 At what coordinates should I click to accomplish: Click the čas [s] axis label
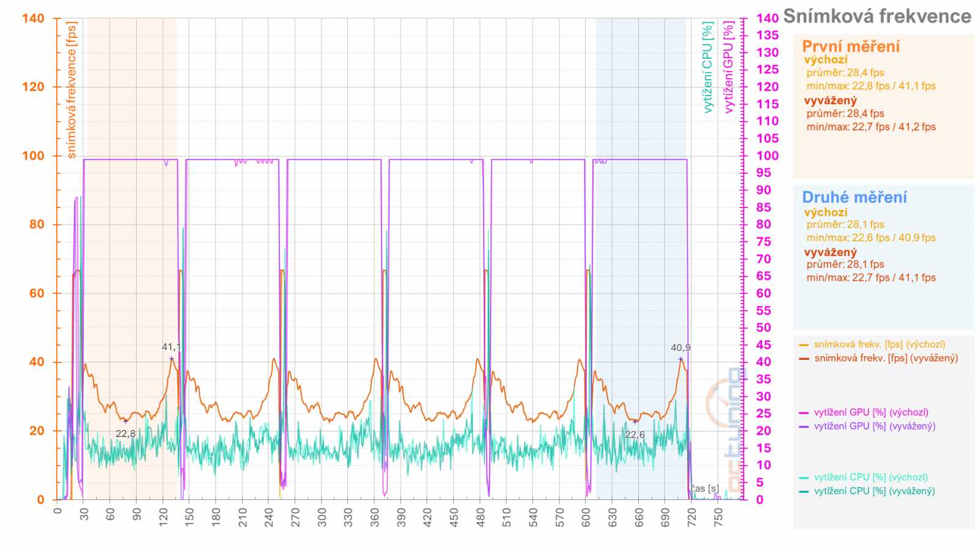pyautogui.click(x=705, y=488)
